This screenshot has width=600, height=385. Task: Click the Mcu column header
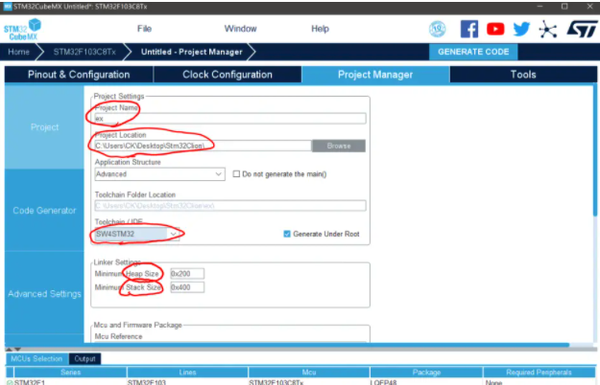click(x=309, y=372)
